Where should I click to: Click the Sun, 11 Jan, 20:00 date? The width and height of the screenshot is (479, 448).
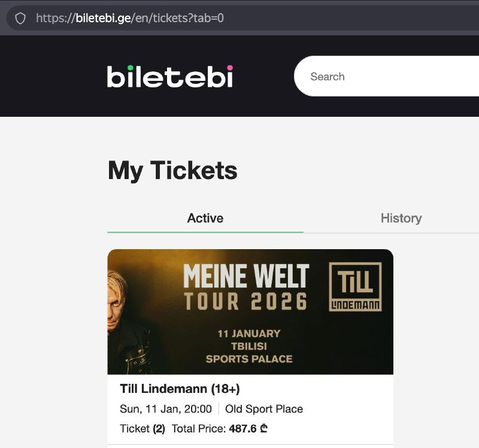pyautogui.click(x=166, y=409)
